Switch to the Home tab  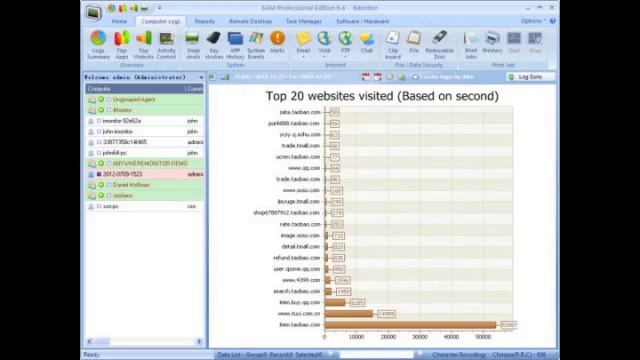click(x=119, y=21)
